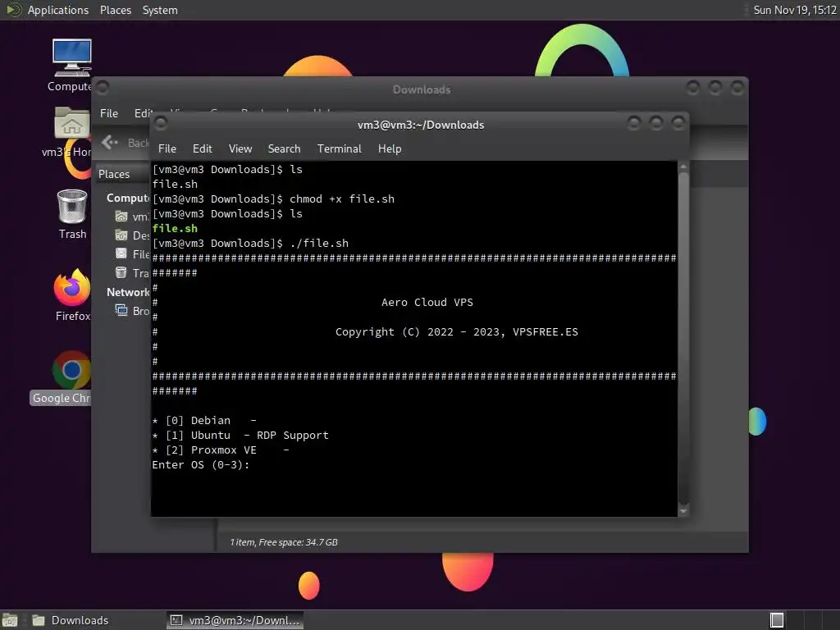This screenshot has width=840, height=630.
Task: Click the '1 item, Free space' status bar
Action: [283, 542]
